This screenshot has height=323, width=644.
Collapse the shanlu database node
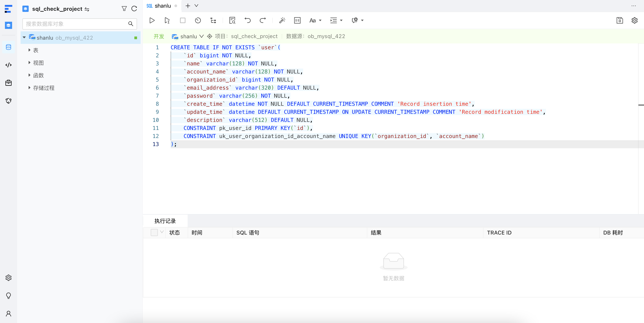[24, 37]
